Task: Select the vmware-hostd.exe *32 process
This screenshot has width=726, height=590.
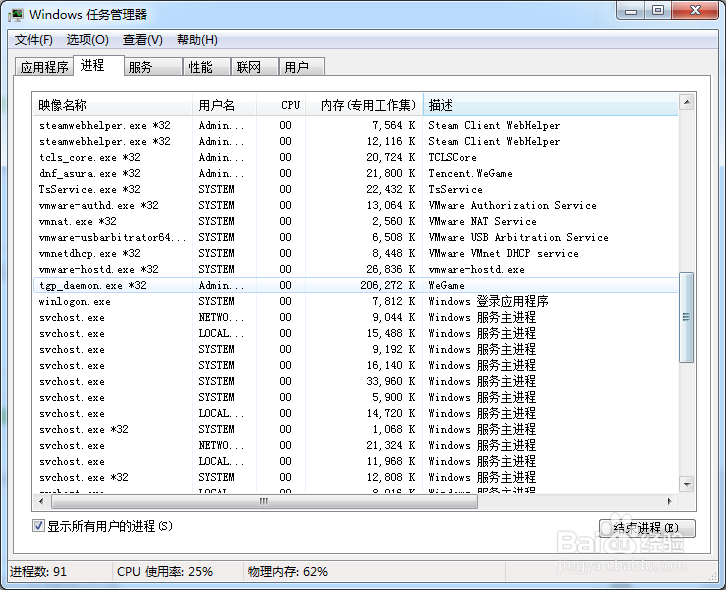Action: click(356, 269)
